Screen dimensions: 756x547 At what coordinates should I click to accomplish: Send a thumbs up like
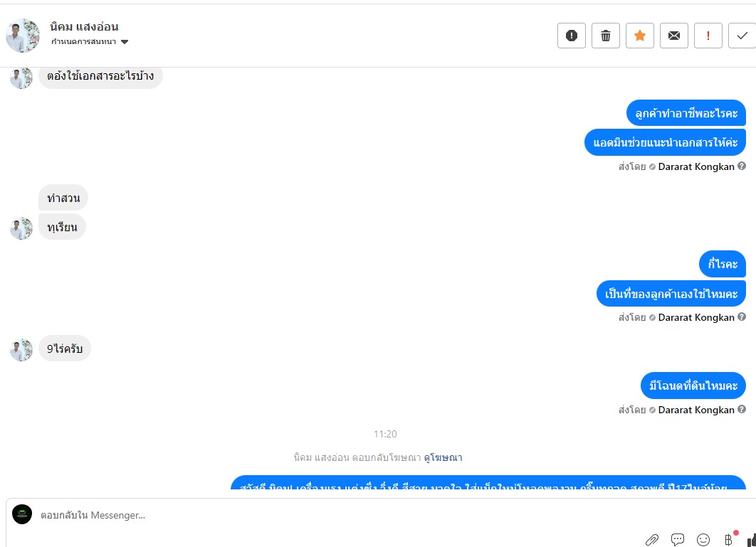(752, 540)
